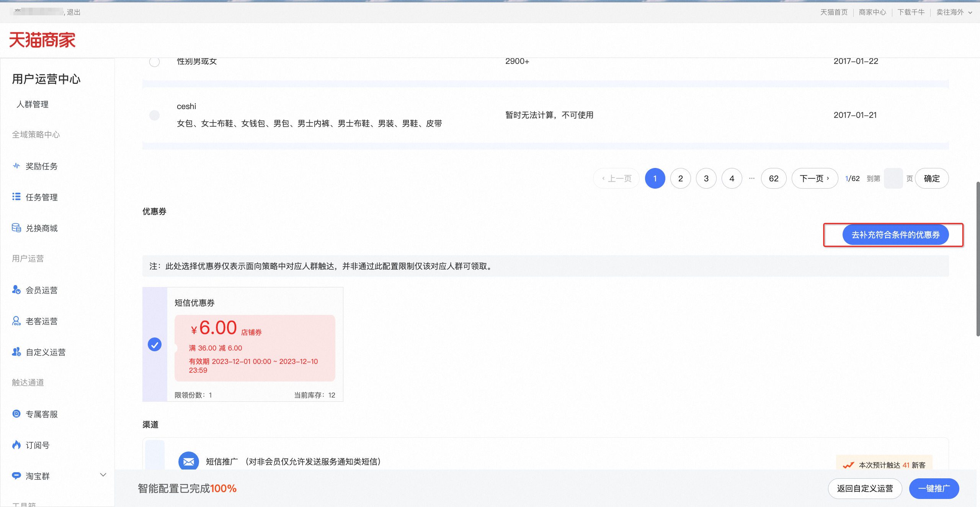Screen dimensions: 980x507
Task: Go to 下一页 in pagination
Action: (x=815, y=178)
